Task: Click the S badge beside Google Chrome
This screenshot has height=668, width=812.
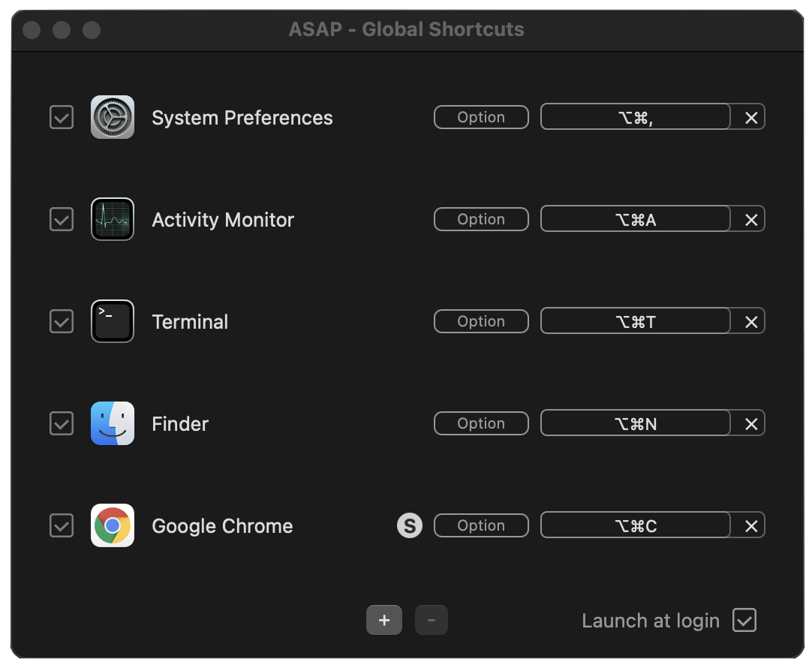Action: tap(410, 525)
